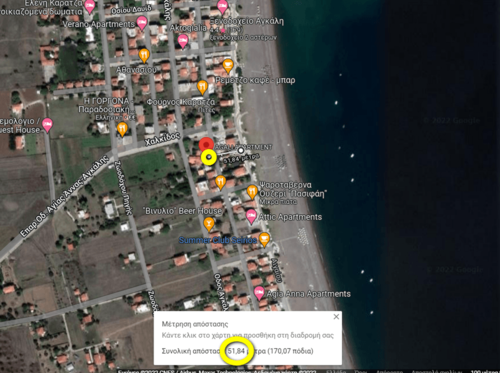Select the Guest House hotel pin

coord(47,125)
